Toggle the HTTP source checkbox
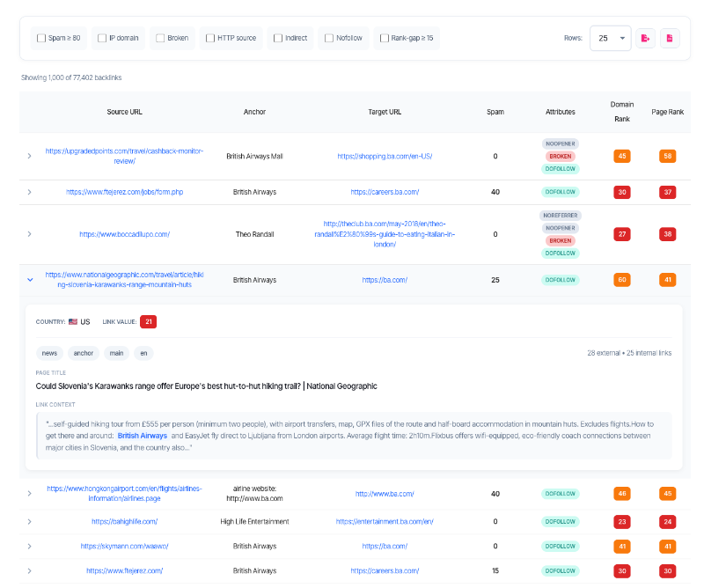Viewport: 704px width, 588px height. pyautogui.click(x=210, y=38)
